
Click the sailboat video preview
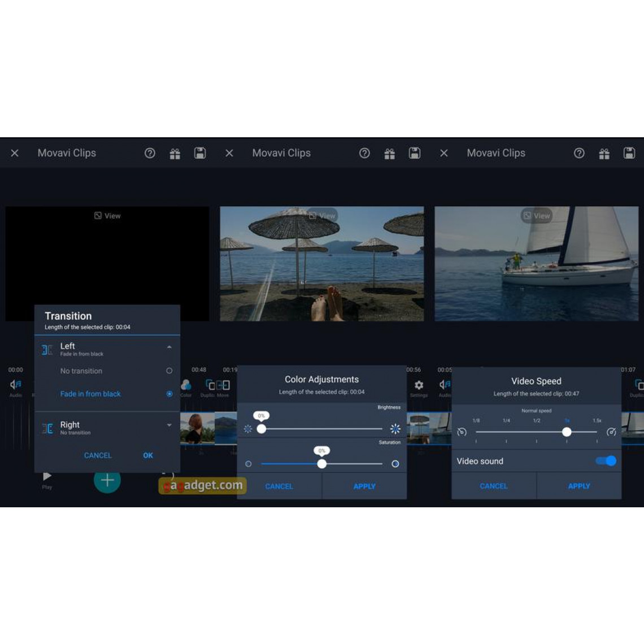coord(537,264)
